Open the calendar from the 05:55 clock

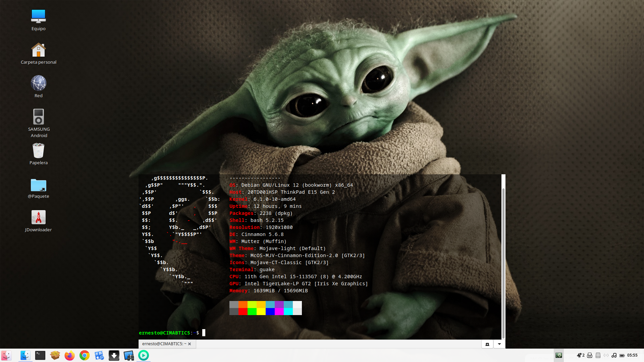pos(632,355)
